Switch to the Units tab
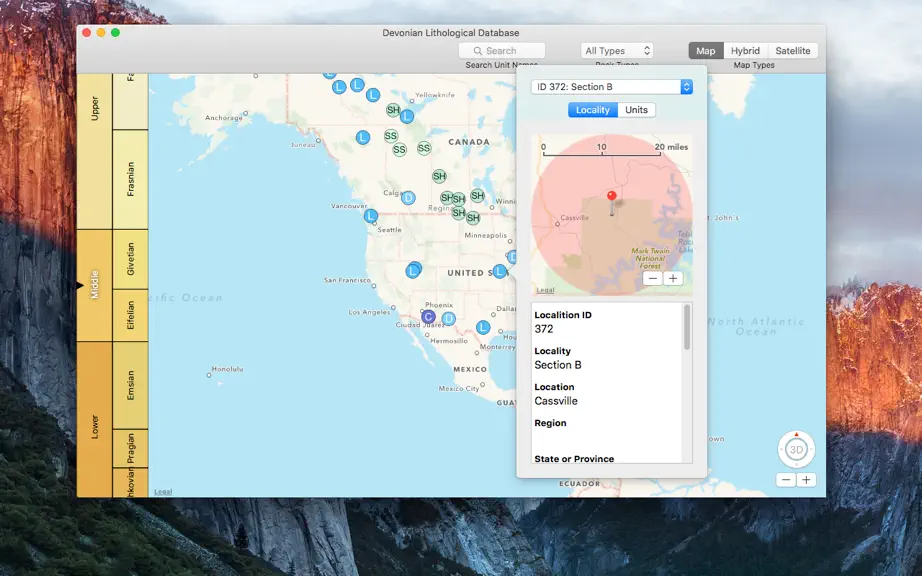922x576 pixels. point(636,110)
